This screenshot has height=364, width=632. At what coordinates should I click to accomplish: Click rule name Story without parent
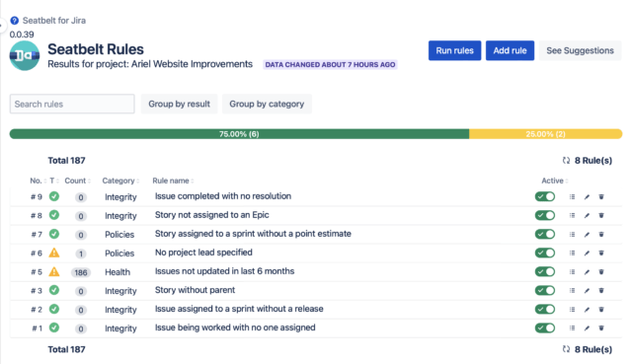tap(196, 290)
